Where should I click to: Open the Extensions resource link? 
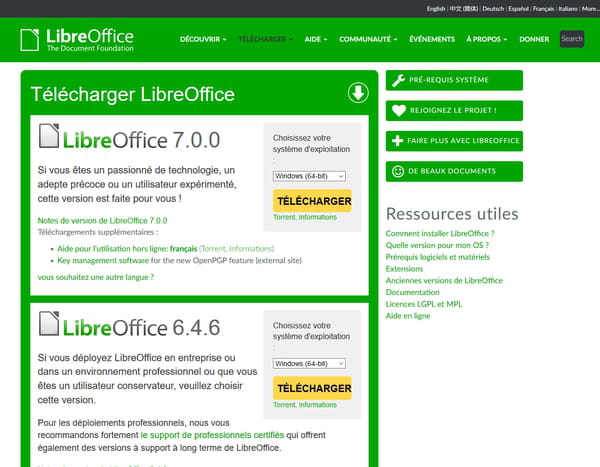[x=404, y=269]
